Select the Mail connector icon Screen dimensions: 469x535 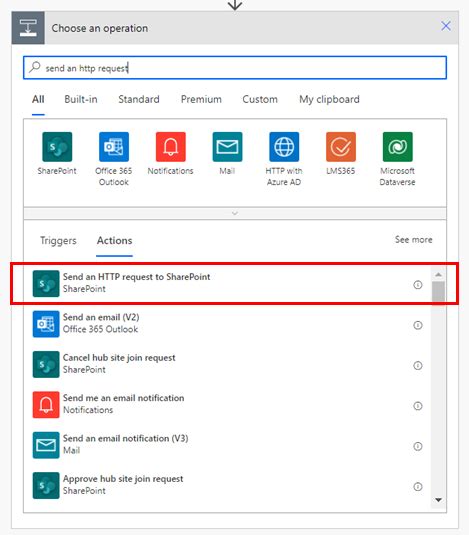(227, 147)
